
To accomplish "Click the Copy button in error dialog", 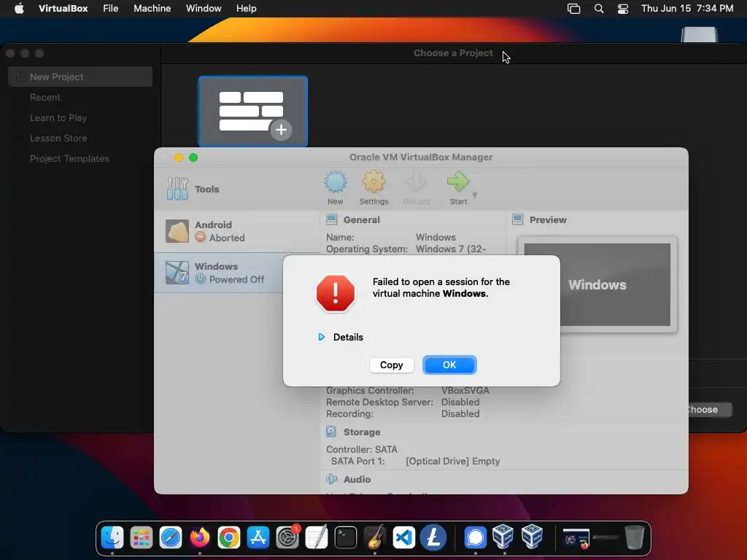I will pyautogui.click(x=391, y=365).
